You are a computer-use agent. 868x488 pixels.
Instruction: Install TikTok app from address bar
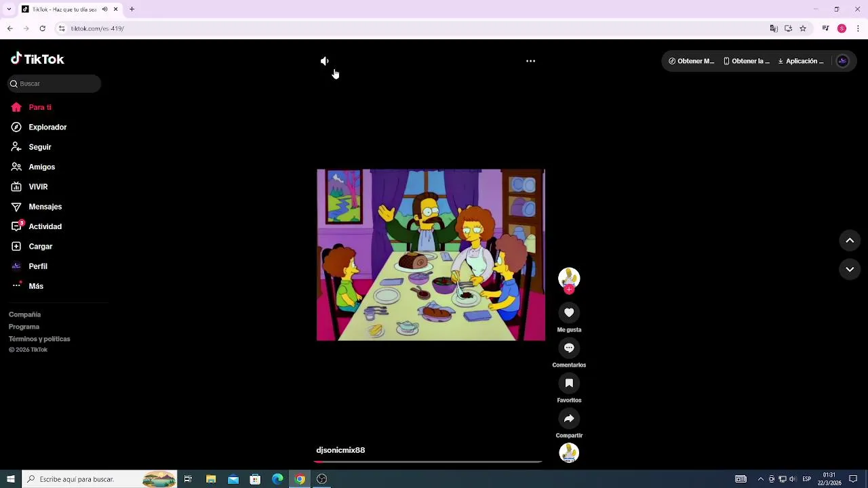click(x=788, y=28)
